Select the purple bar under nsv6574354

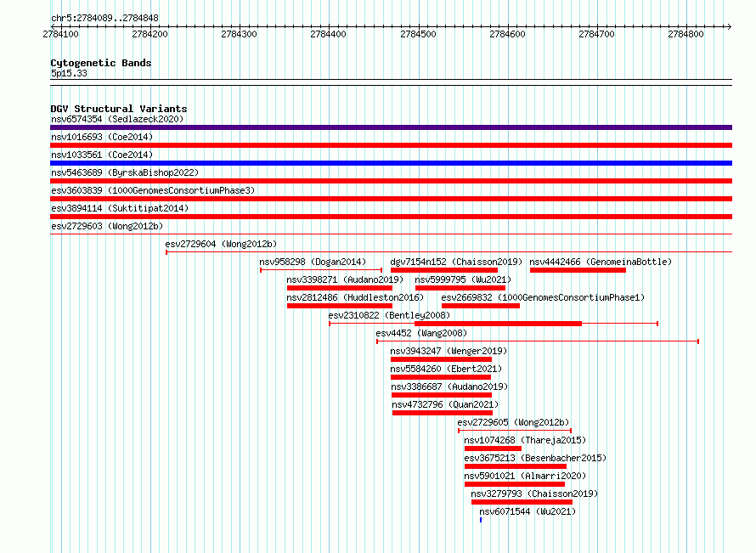pos(391,127)
